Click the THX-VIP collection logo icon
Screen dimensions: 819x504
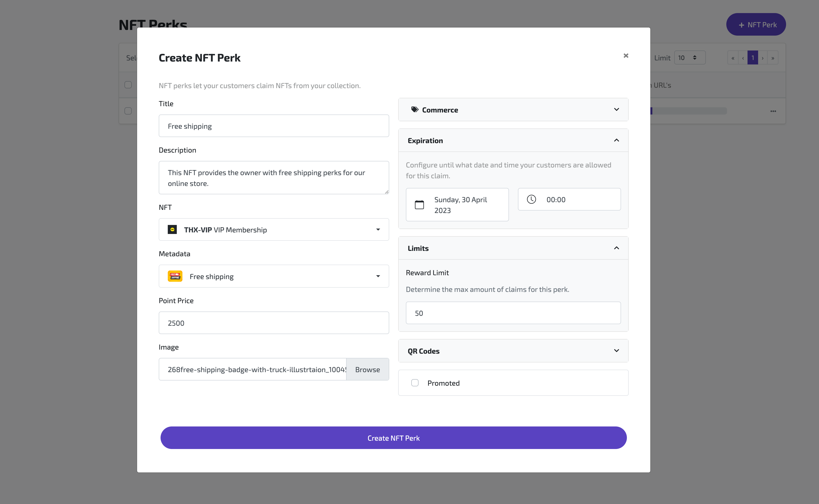(x=172, y=230)
